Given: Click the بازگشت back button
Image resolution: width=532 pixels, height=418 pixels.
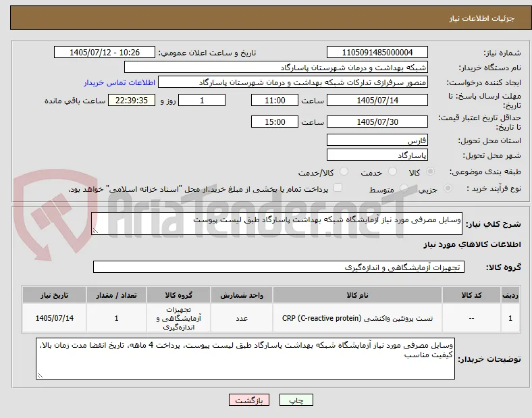Looking at the screenshot, I should [249, 400].
